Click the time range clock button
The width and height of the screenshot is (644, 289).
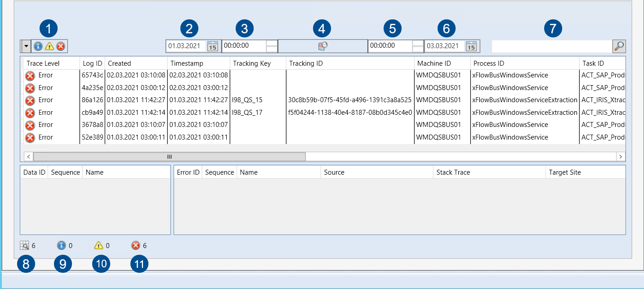click(322, 46)
